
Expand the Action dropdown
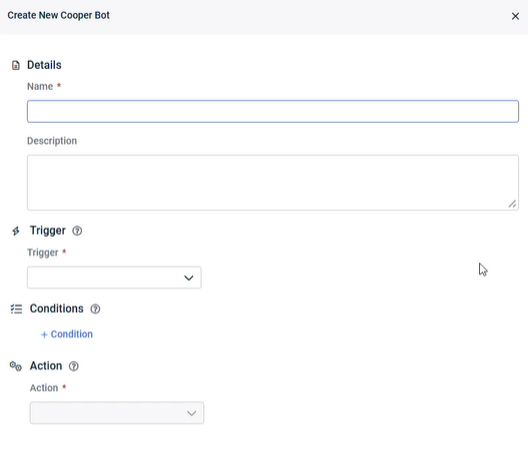[x=117, y=413]
